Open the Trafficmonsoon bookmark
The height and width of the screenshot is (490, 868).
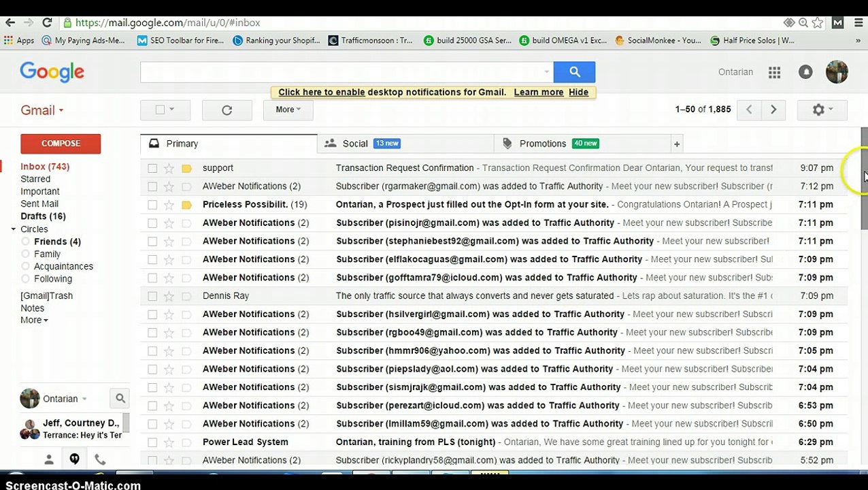click(x=370, y=40)
